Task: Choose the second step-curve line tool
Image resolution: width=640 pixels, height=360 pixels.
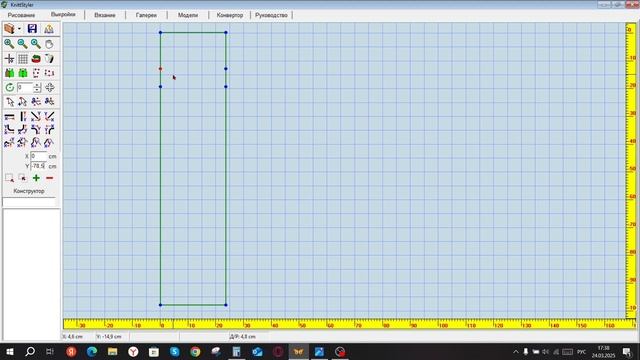Action: coord(22,130)
